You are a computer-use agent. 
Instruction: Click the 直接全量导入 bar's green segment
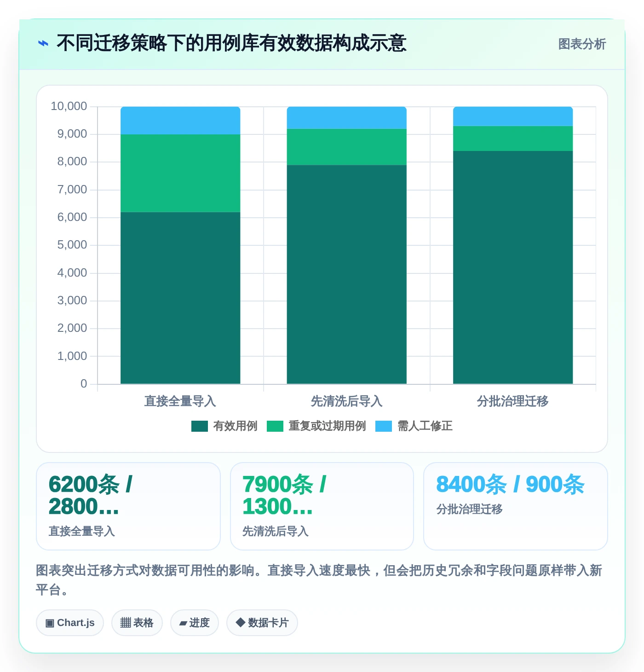click(x=180, y=173)
